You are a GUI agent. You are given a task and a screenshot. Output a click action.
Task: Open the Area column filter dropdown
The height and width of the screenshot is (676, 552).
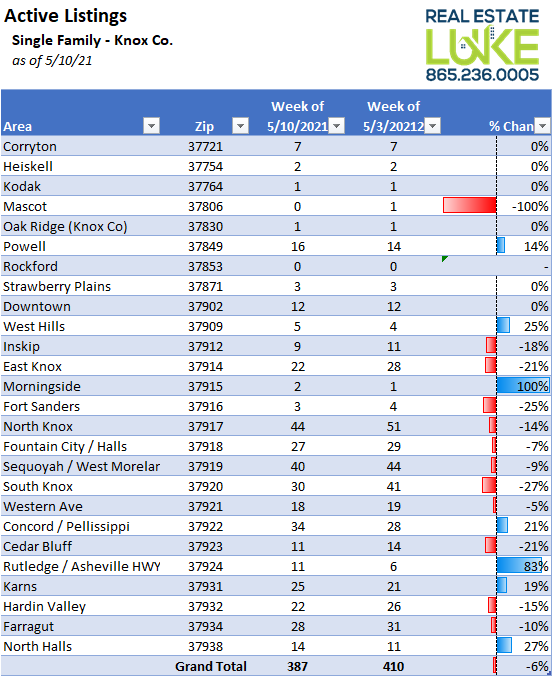pyautogui.click(x=151, y=126)
